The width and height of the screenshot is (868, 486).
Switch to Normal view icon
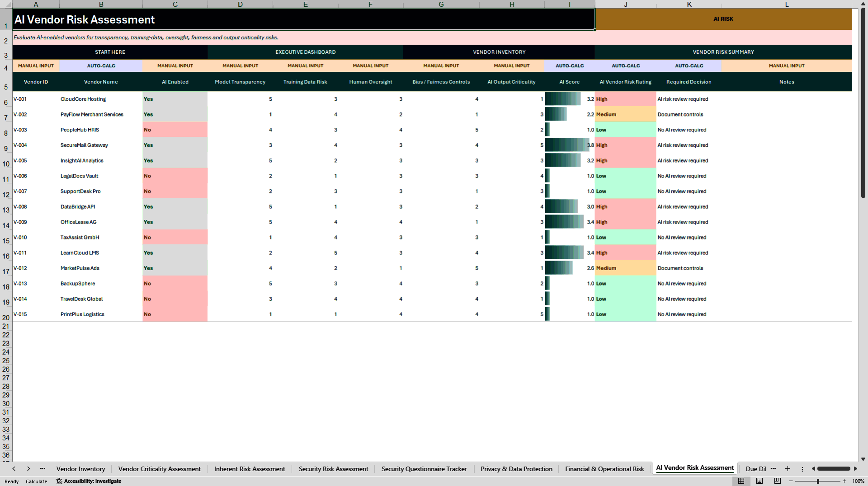[x=741, y=481]
